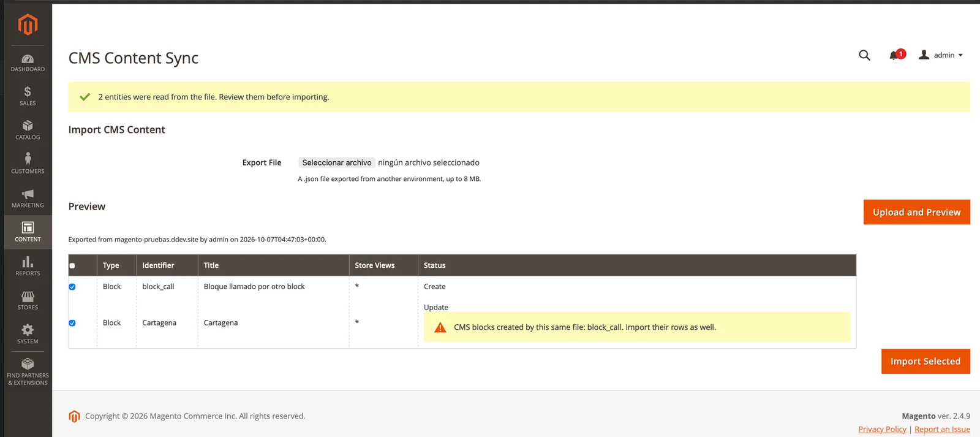980x437 pixels.
Task: Click 'ningún archivo seleccionado' text
Action: tap(429, 162)
